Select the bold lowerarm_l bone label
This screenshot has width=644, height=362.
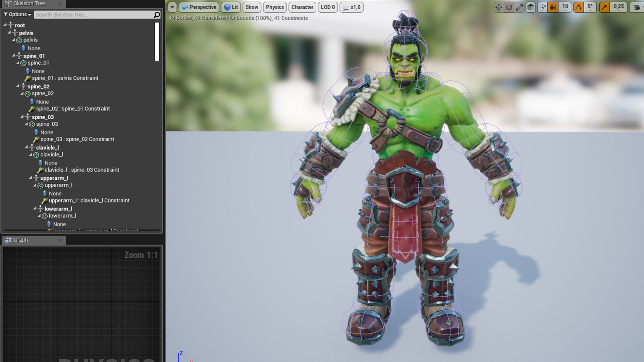pyautogui.click(x=58, y=209)
